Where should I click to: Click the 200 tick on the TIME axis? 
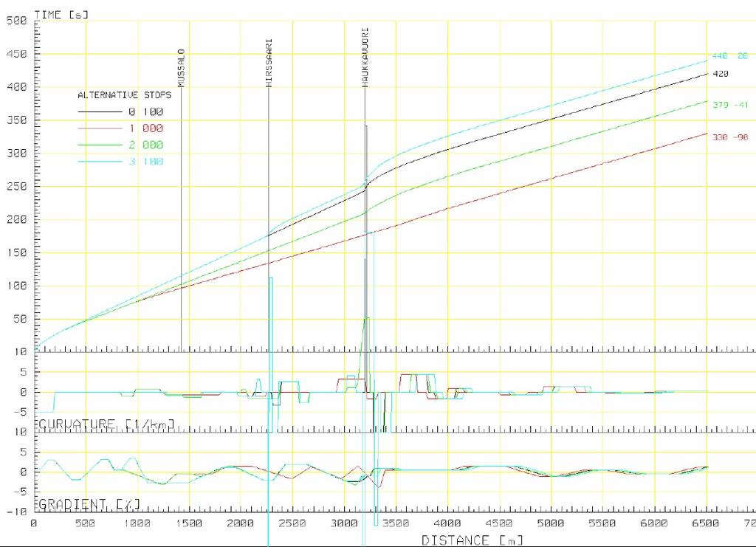point(17,220)
